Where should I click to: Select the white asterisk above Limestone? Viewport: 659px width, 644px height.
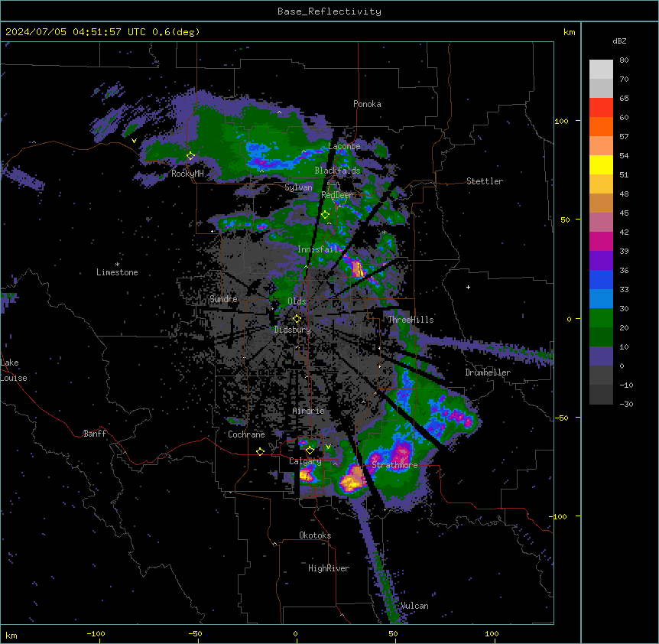[x=117, y=265]
